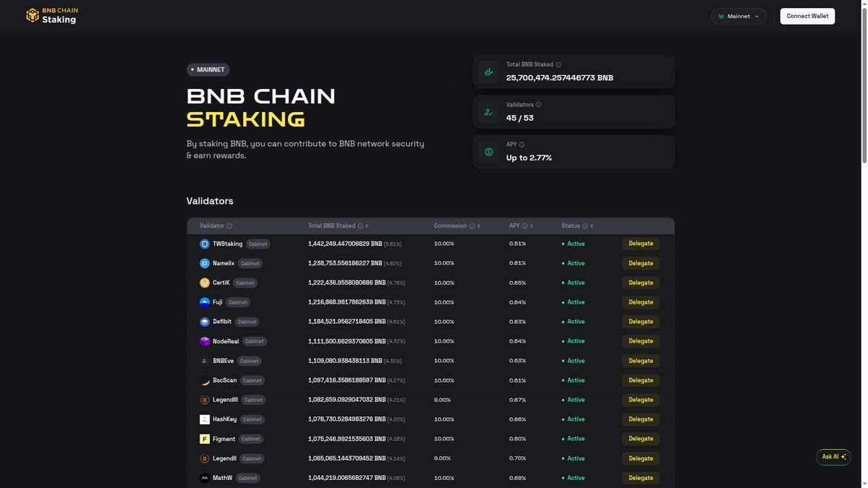Viewport: 868px width, 488px height.
Task: Click the HashKey validator icon
Action: [205, 419]
